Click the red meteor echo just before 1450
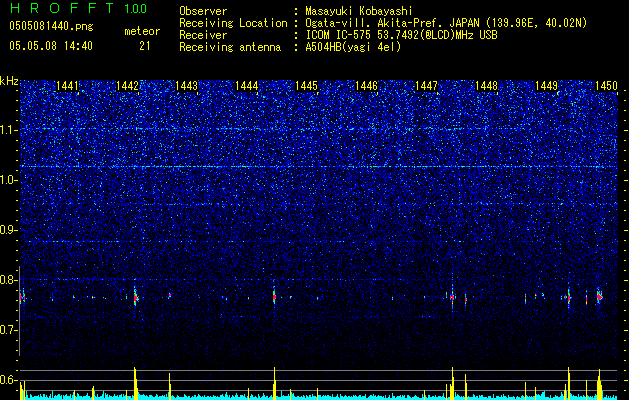Viewport: 629px width, 400px height. pyautogui.click(x=599, y=297)
